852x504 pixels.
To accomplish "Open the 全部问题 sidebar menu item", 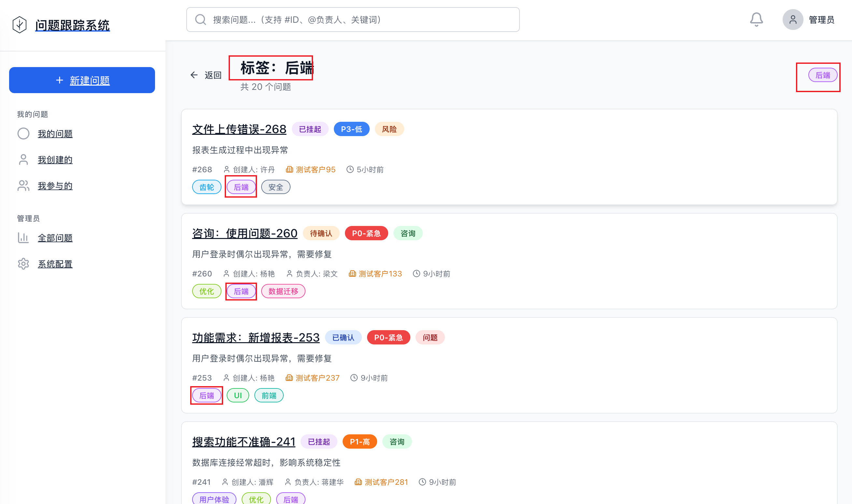I will (55, 238).
